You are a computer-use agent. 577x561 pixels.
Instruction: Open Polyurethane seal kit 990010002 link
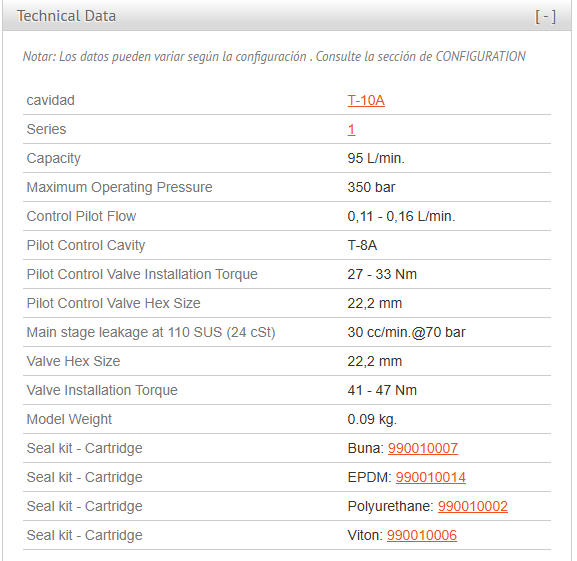coord(472,507)
